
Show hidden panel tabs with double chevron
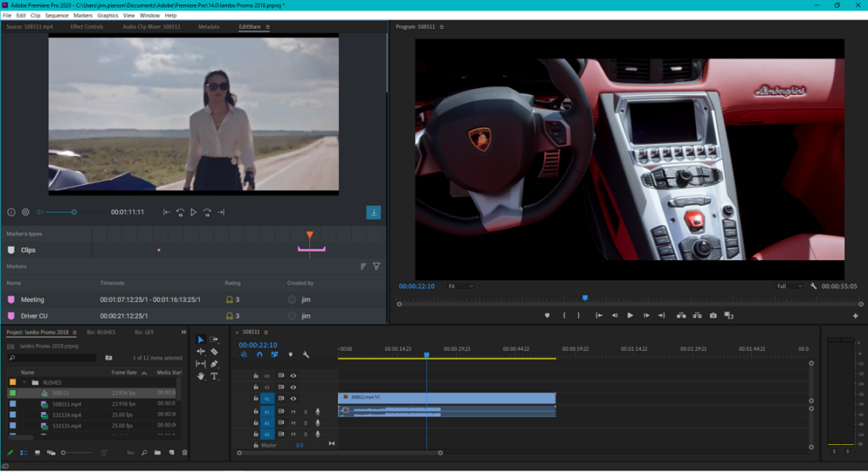184,332
